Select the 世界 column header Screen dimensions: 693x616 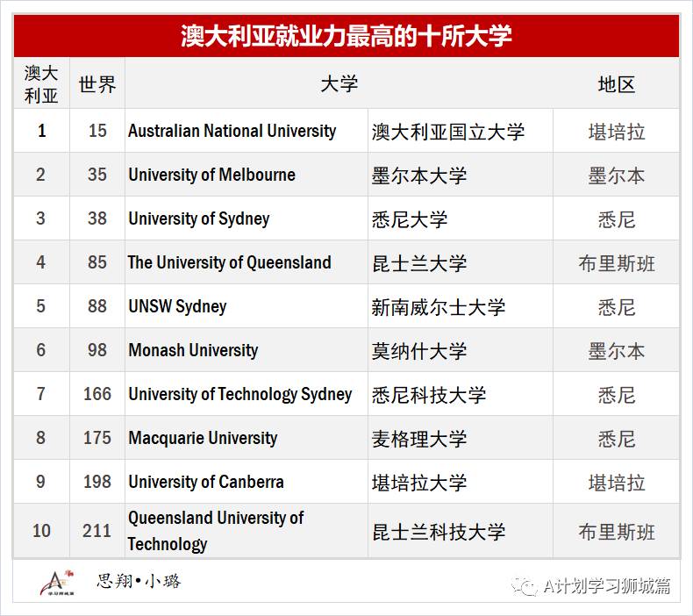(x=97, y=84)
